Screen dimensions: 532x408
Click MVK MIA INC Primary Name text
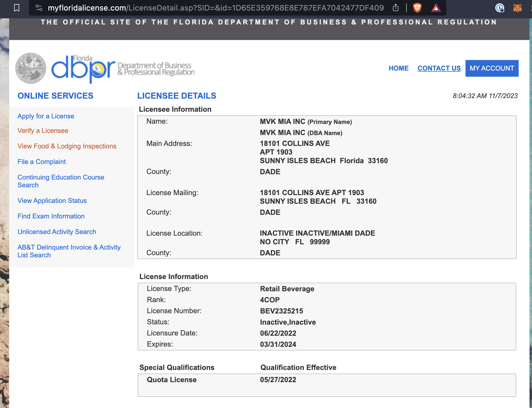pyautogui.click(x=306, y=122)
